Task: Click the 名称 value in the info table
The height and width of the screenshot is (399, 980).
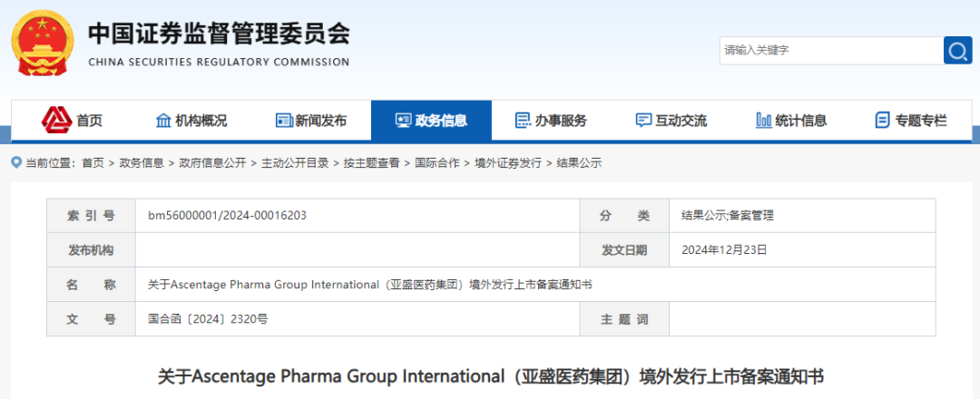Action: click(x=370, y=285)
